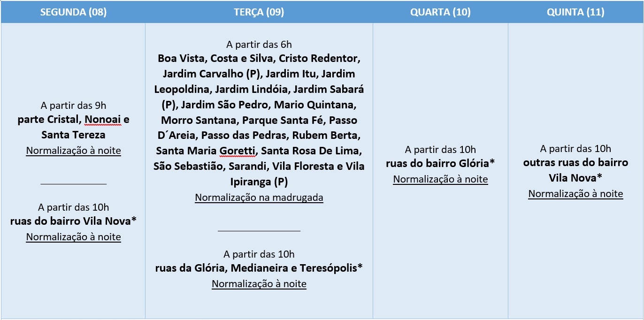
Task: Click 'Normalização à noite' in Quinta column
Action: (x=575, y=194)
